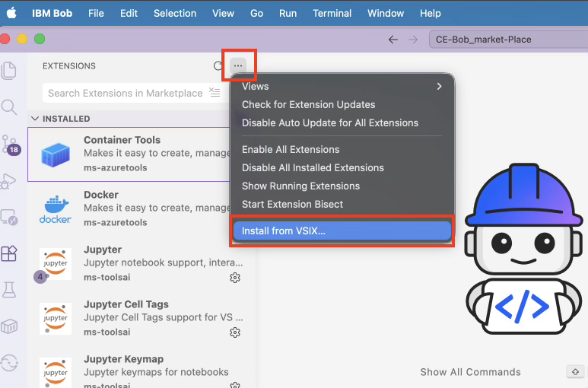
Task: Select the Container Tools extension title
Action: coord(122,140)
